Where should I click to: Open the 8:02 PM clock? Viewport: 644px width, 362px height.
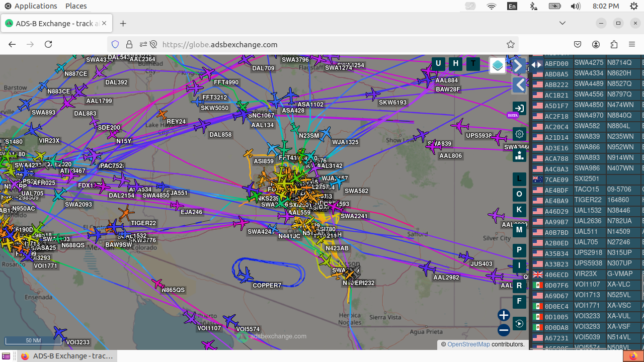point(606,6)
